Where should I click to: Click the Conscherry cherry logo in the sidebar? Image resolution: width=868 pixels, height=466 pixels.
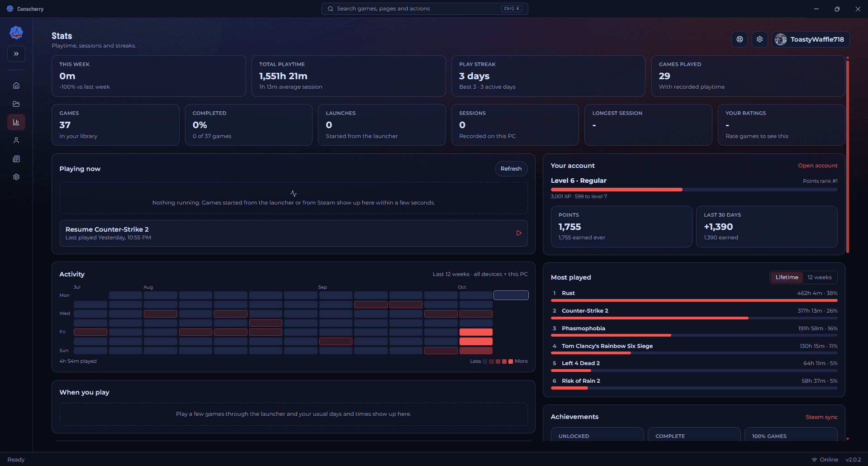tap(16, 33)
